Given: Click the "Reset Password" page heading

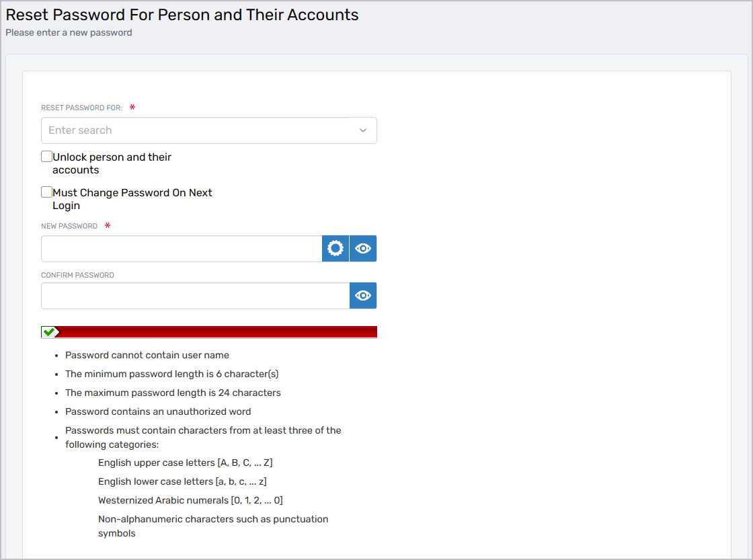Looking at the screenshot, I should point(182,14).
